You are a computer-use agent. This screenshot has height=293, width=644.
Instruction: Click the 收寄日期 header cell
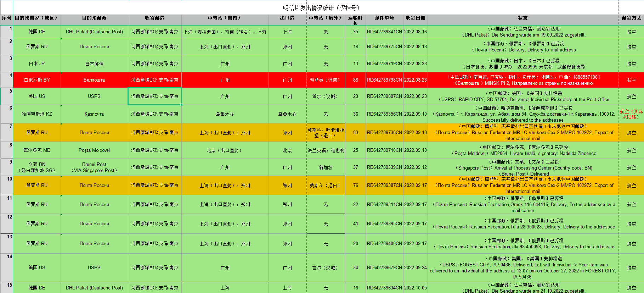click(x=416, y=18)
